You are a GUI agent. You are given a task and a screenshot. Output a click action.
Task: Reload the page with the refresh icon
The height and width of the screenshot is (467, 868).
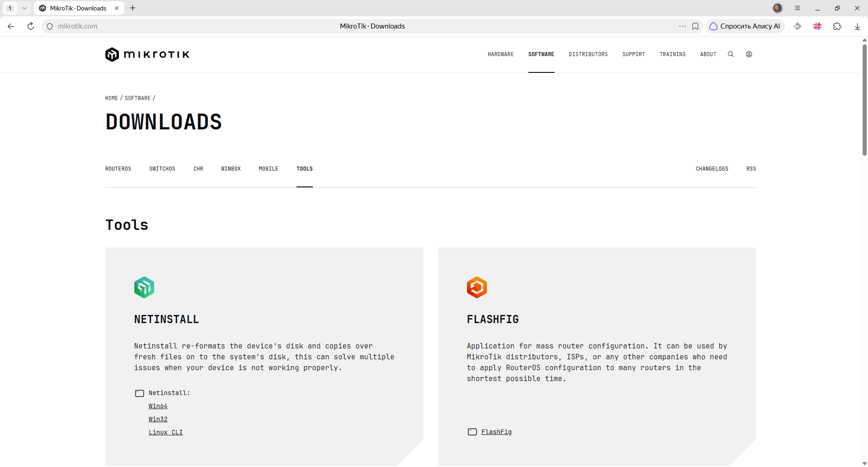(31, 26)
